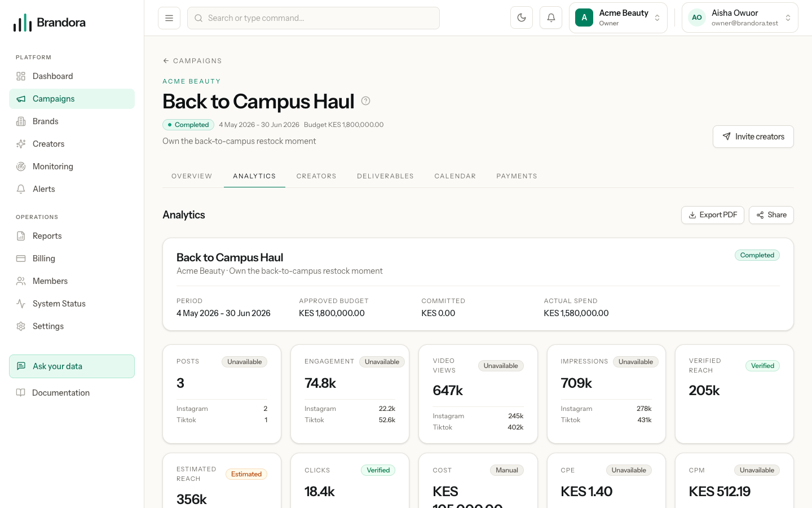Click the Billing card icon
This screenshot has height=508, width=812.
(x=21, y=259)
